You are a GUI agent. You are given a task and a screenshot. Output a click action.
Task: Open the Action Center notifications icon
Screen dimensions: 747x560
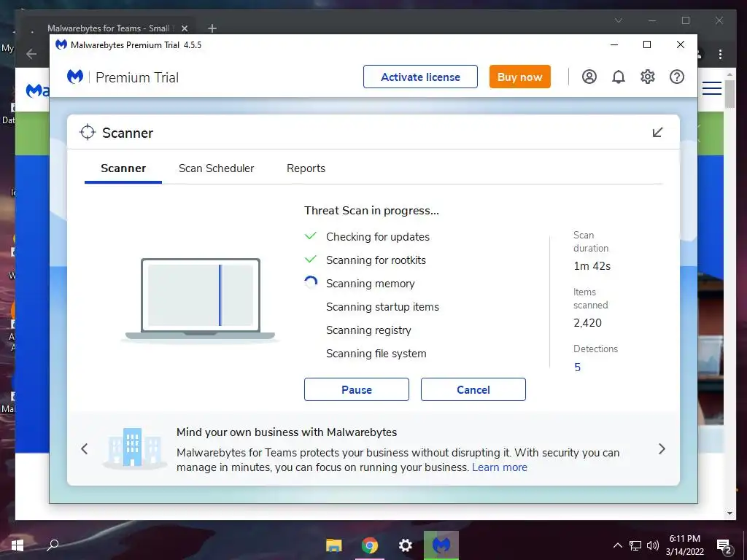click(724, 546)
